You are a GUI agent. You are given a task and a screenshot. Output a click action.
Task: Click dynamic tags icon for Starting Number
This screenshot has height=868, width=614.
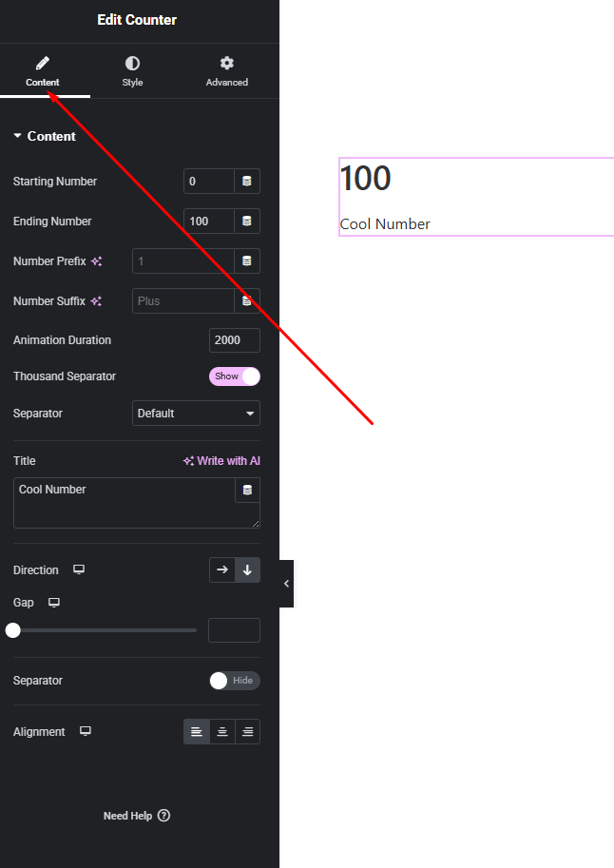click(247, 182)
